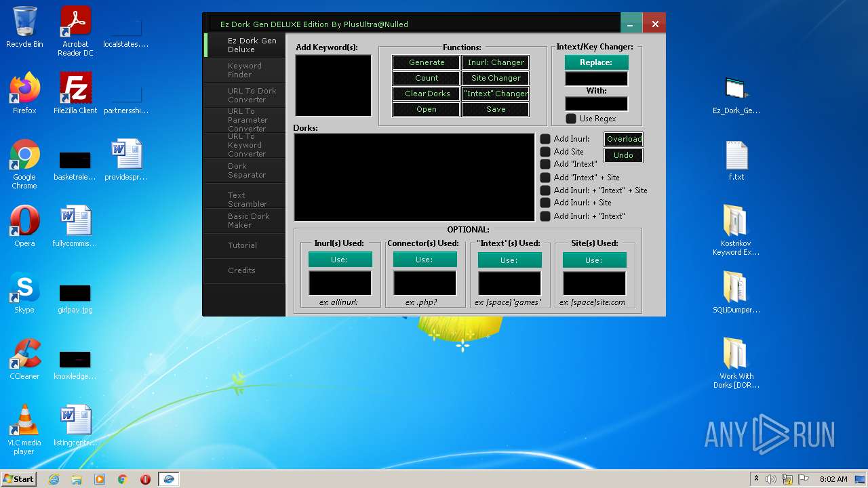Enable Use Regex checkbox

pos(571,119)
